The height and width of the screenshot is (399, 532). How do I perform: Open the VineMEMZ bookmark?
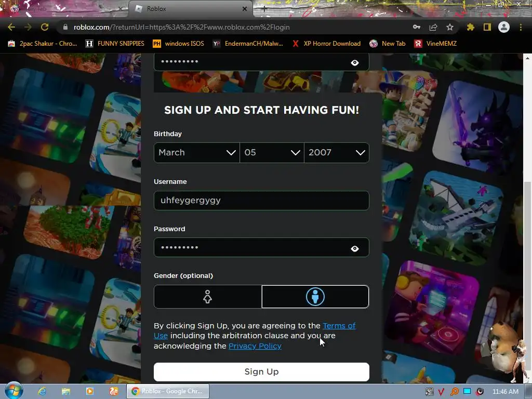pyautogui.click(x=435, y=44)
